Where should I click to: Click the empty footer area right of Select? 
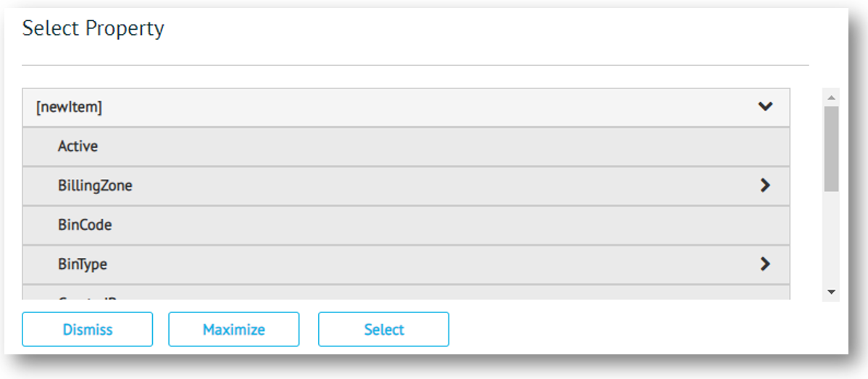point(638,330)
